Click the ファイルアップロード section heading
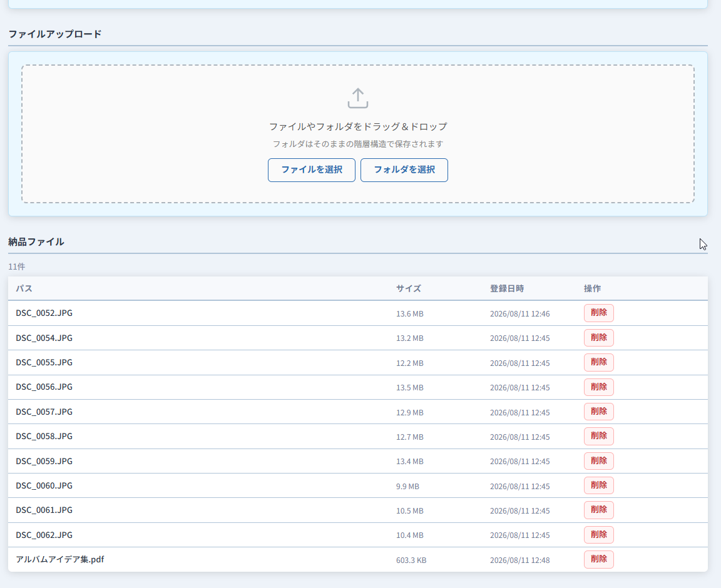This screenshot has width=721, height=588. (55, 34)
